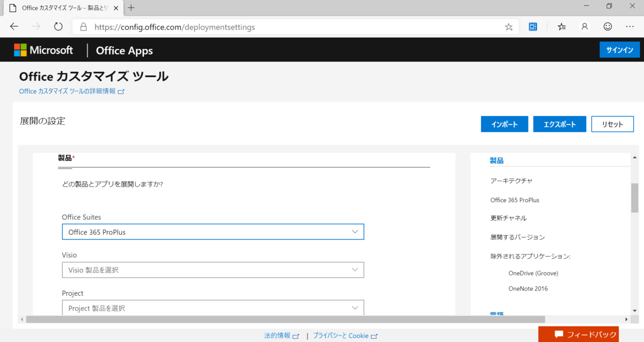Click the browser back arrow
The width and height of the screenshot is (644, 342).
click(x=14, y=26)
